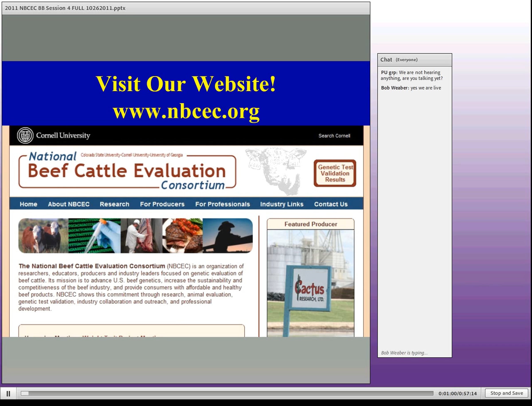Click Stop and Save button

507,393
